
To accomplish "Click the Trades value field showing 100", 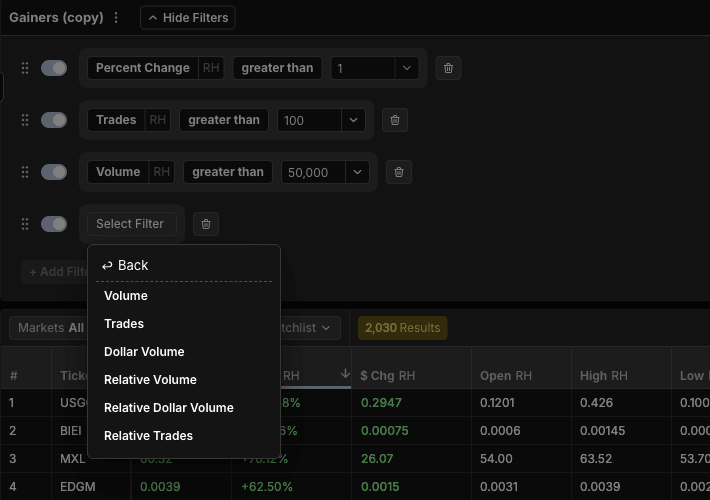I will click(x=309, y=120).
